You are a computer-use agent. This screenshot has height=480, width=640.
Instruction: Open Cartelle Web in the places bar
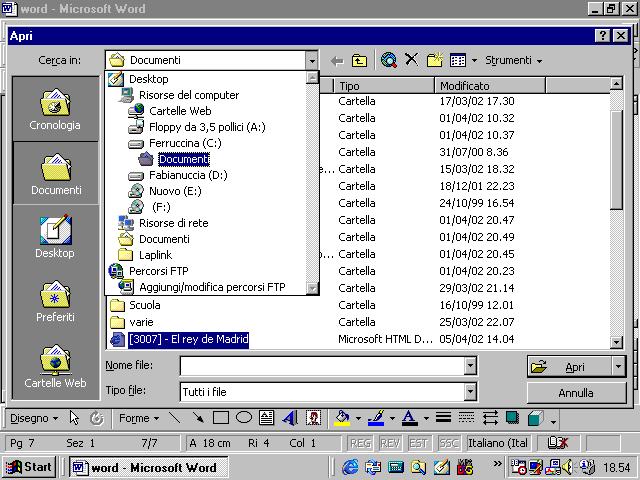(x=55, y=366)
